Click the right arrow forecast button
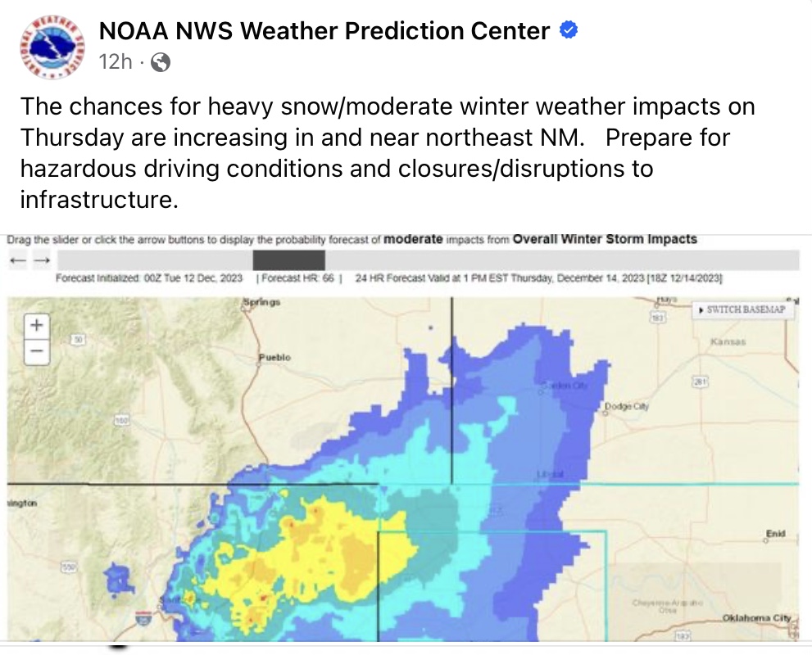 [42, 260]
